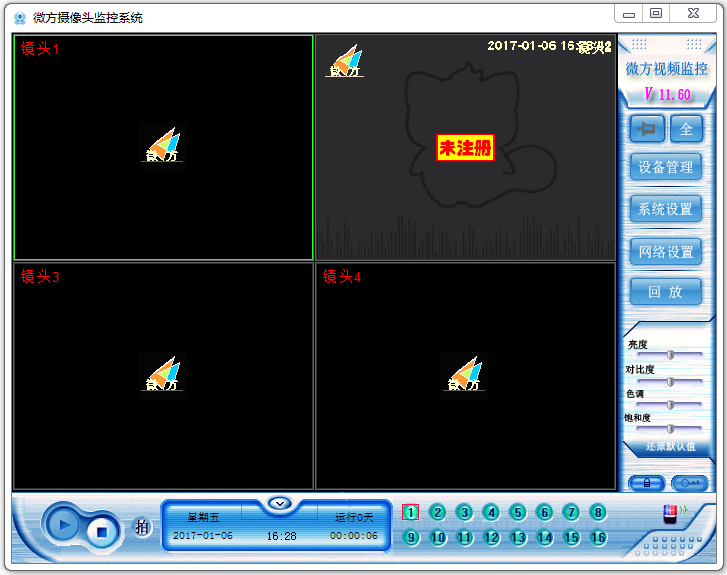Adjust the 亮度 brightness slider

(x=670, y=355)
